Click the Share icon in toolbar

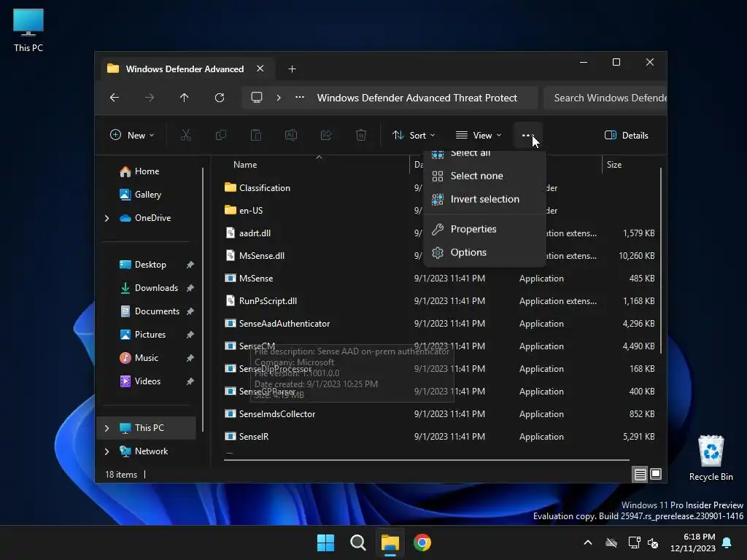326,135
